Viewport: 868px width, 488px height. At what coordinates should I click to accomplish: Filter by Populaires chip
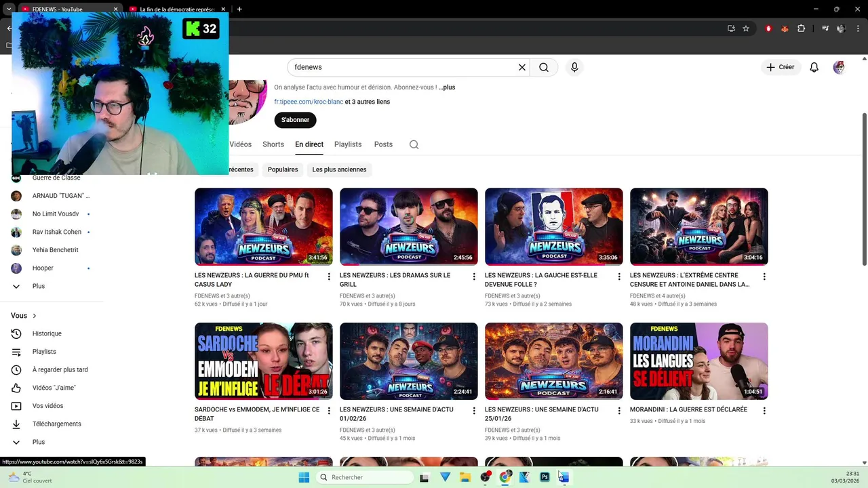pos(283,169)
